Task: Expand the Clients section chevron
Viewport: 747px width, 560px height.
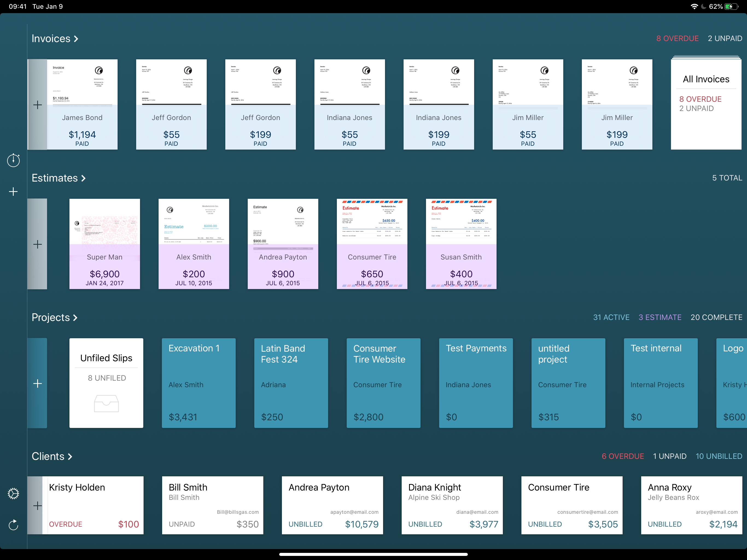Action: point(70,457)
